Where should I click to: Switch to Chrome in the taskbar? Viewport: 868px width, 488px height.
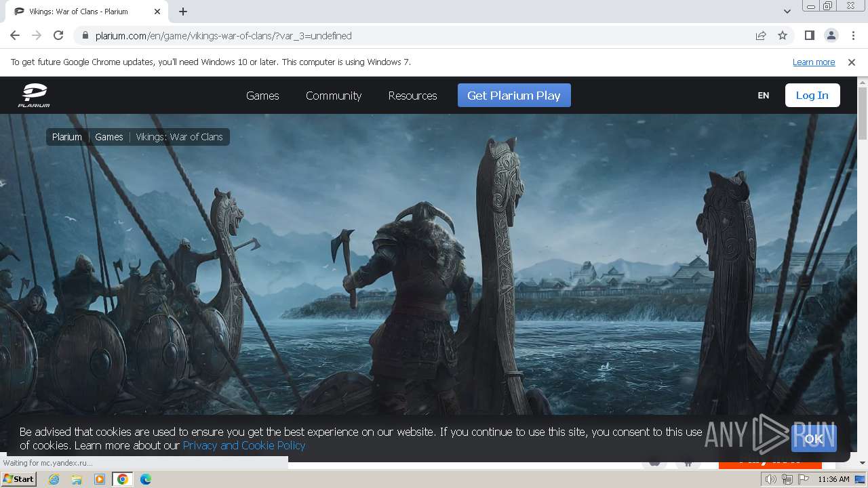(123, 479)
